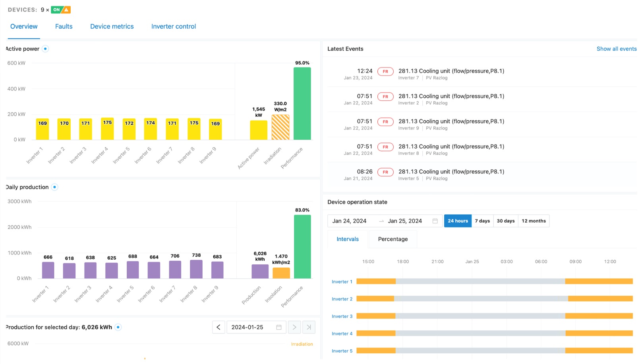Screen dimensions: 640x364
Task: Select the 12 months range option
Action: tap(534, 221)
